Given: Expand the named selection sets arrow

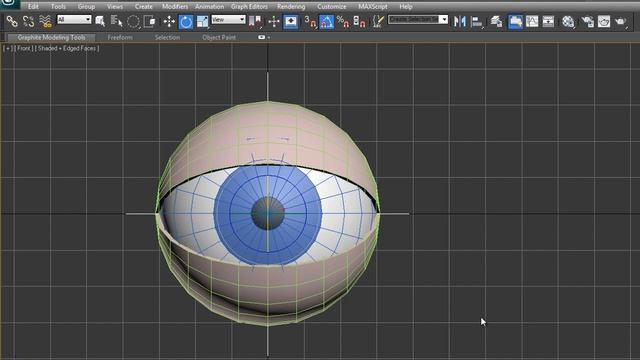Looking at the screenshot, I should point(444,19).
